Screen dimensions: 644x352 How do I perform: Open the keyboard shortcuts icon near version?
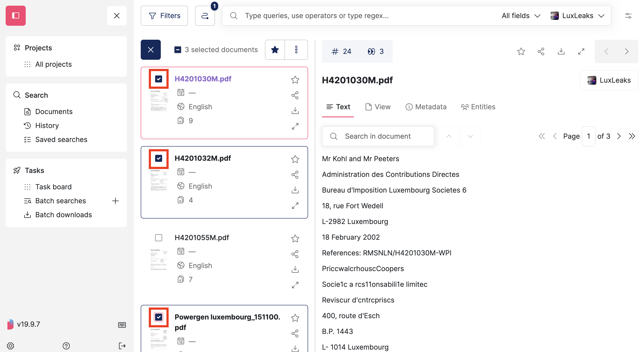click(122, 325)
